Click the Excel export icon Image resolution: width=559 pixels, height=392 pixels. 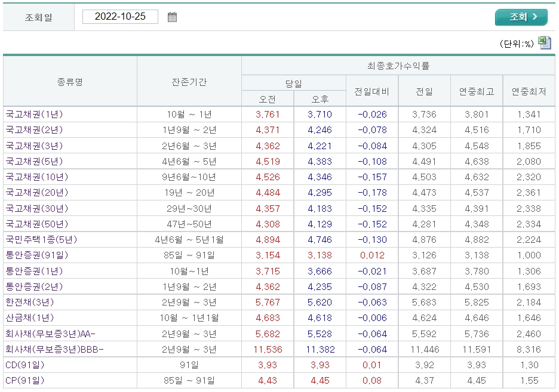[x=545, y=42]
